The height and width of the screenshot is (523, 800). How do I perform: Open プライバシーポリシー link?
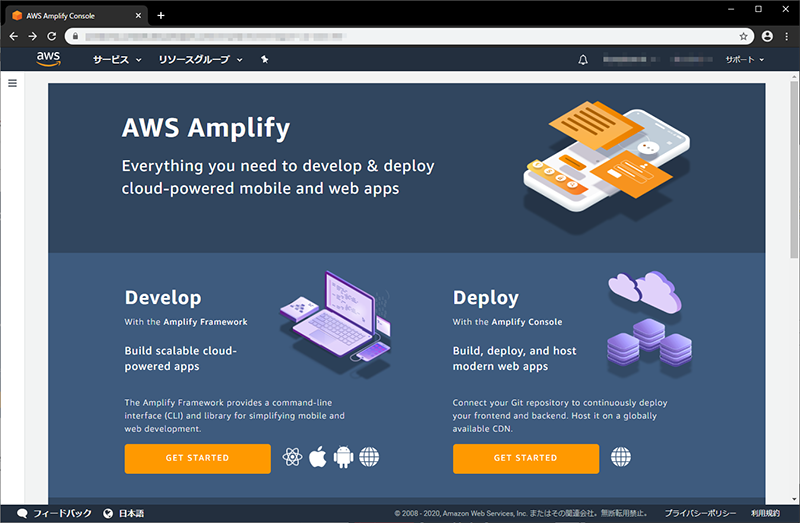pos(700,513)
